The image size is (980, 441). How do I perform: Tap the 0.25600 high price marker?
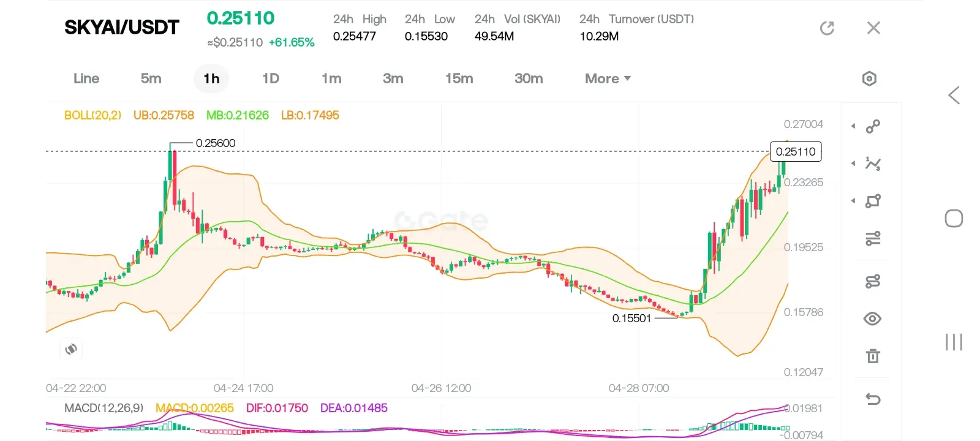point(216,143)
